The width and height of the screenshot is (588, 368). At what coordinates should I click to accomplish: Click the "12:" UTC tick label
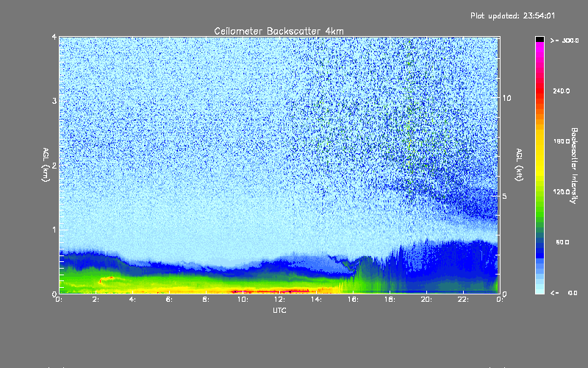(279, 300)
